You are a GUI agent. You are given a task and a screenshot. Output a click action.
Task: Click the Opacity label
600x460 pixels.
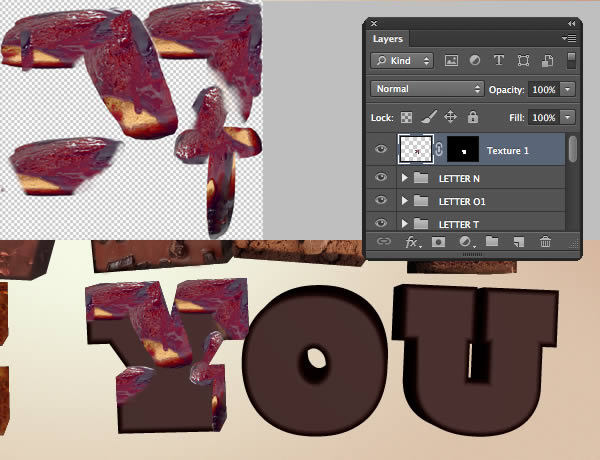[506, 90]
